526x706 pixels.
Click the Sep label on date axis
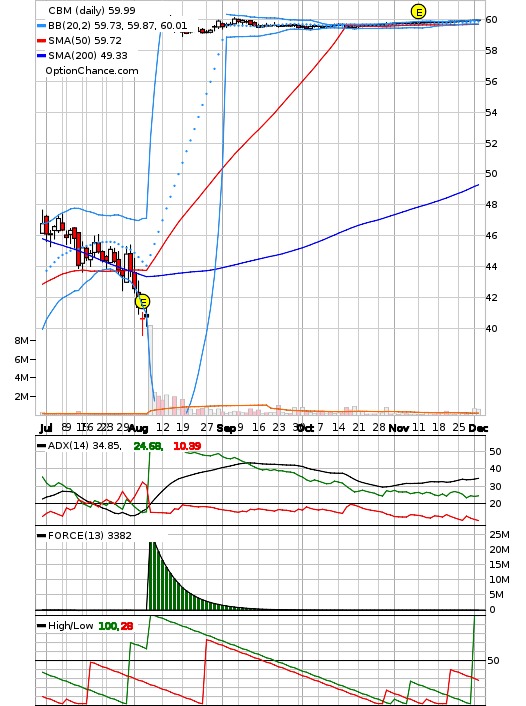[226, 428]
